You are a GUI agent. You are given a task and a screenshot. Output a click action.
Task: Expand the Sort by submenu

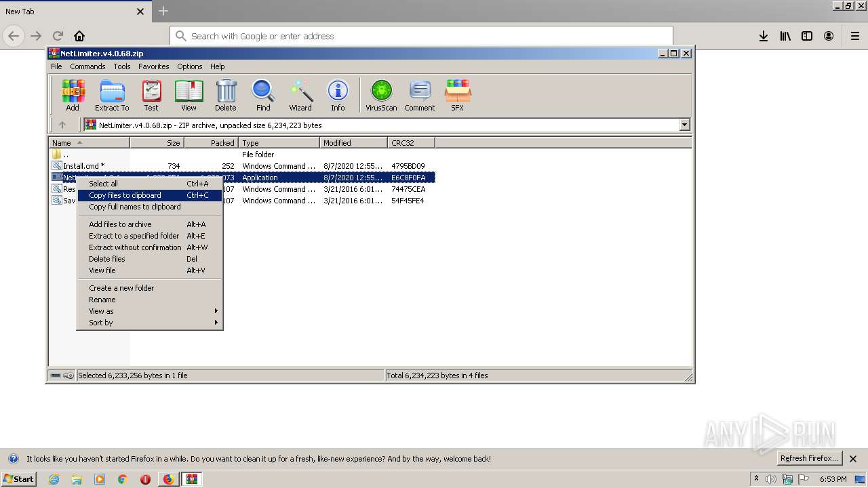[150, 323]
